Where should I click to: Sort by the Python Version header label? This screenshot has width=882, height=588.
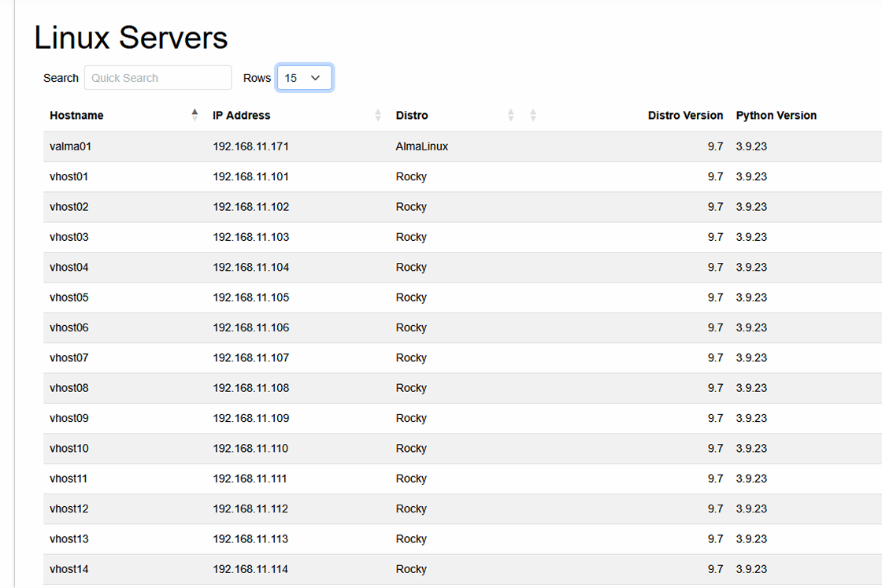[776, 115]
